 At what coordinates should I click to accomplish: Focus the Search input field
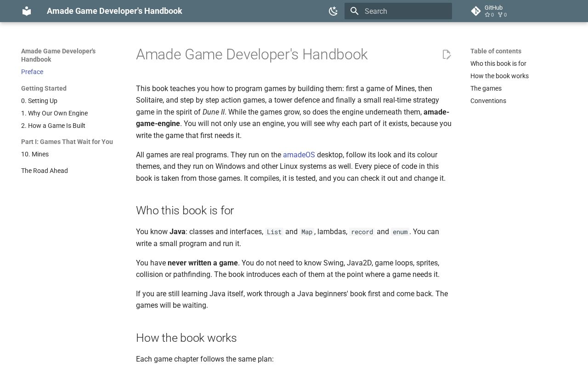point(398,11)
